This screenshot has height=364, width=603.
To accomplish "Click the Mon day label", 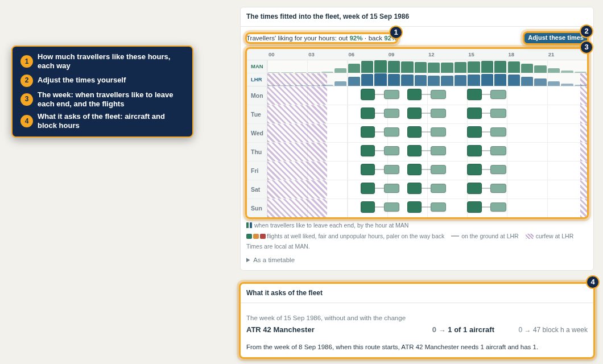I will pos(257,96).
